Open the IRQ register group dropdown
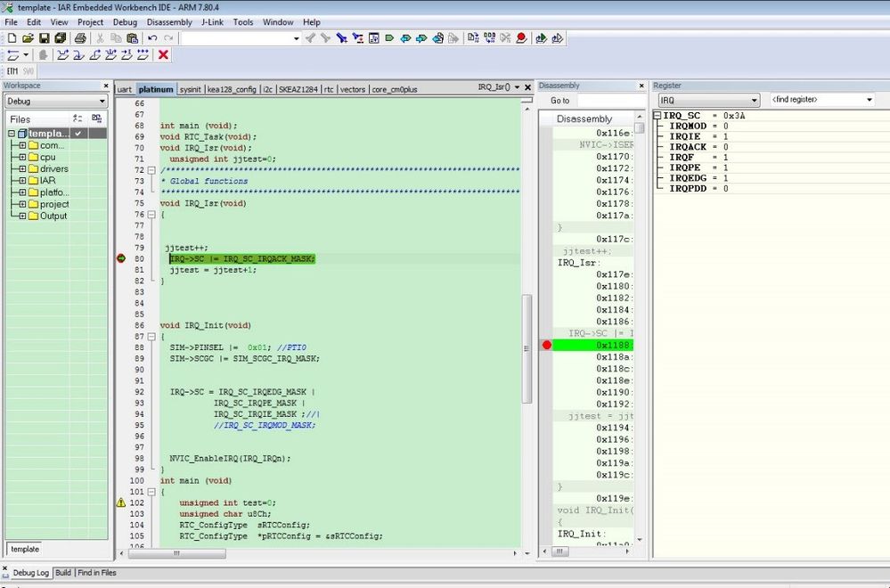The height and width of the screenshot is (588, 890). (754, 100)
